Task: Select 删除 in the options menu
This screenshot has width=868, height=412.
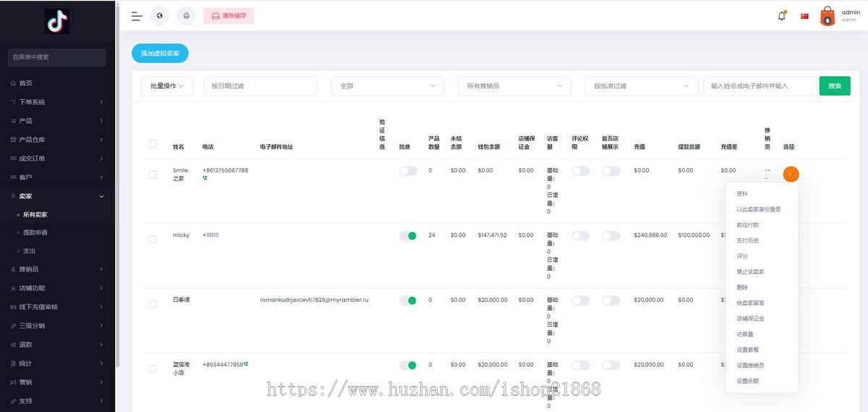Action: (x=742, y=287)
